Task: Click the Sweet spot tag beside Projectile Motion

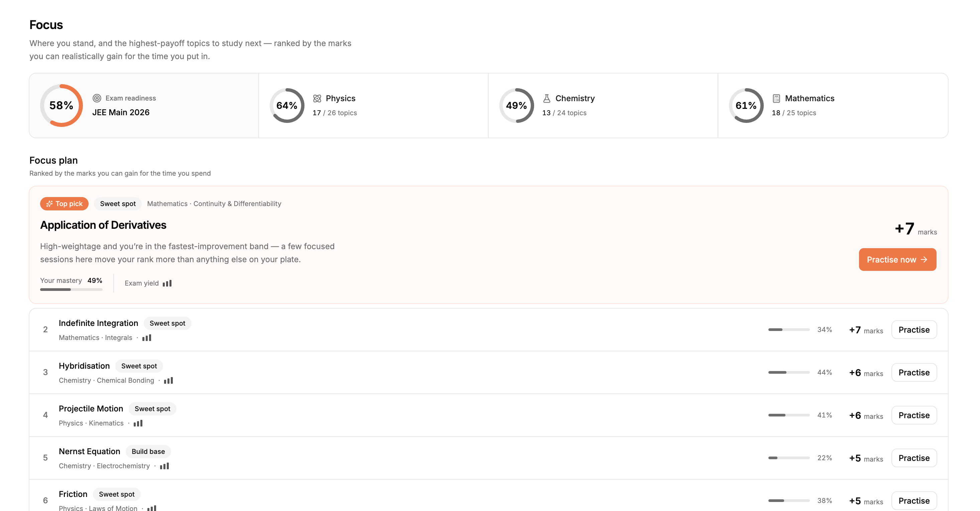Action: click(x=152, y=409)
